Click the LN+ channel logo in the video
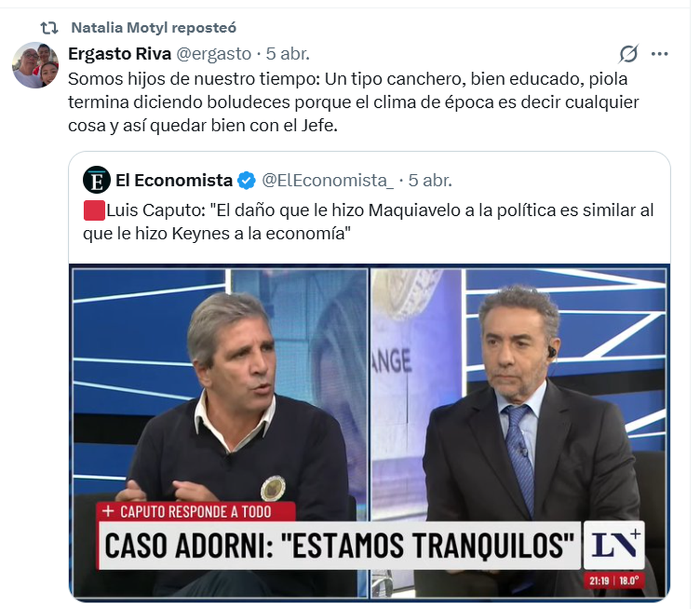This screenshot has width=700, height=609. [614, 544]
